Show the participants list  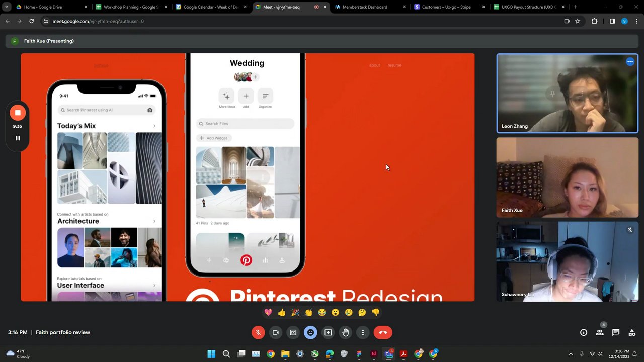[600, 332]
